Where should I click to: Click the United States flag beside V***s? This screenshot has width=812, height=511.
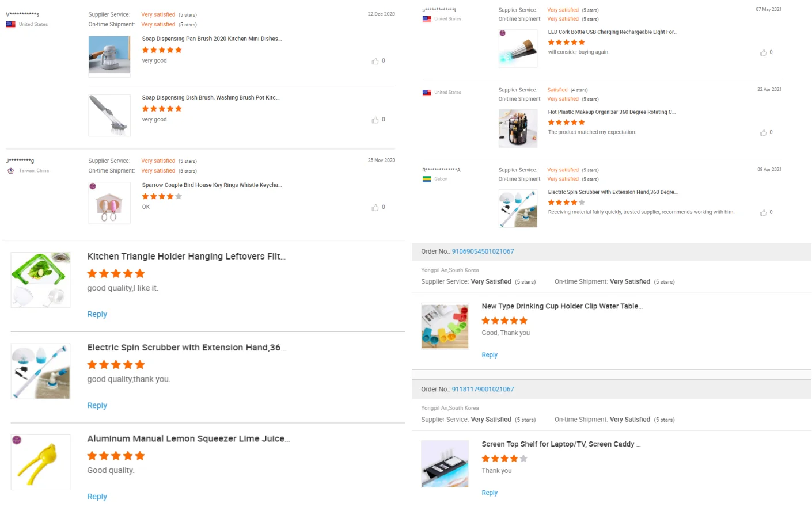pyautogui.click(x=11, y=25)
